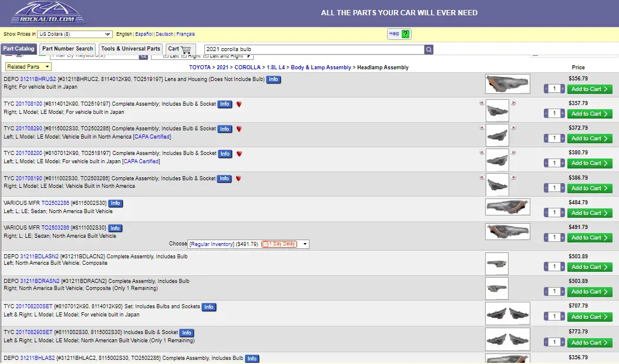619x364 pixels.
Task: Increase quantity for the $773.79 set
Action: pos(563,342)
